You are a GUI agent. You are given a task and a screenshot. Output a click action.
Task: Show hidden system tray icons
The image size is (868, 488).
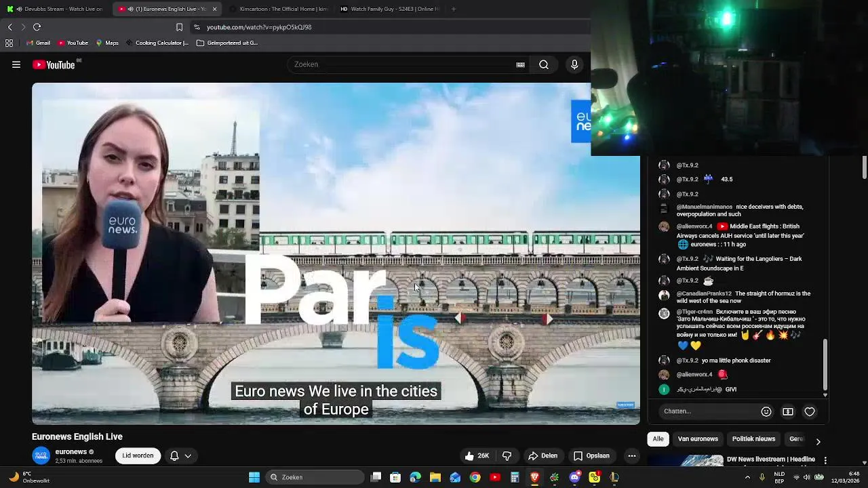tap(747, 477)
